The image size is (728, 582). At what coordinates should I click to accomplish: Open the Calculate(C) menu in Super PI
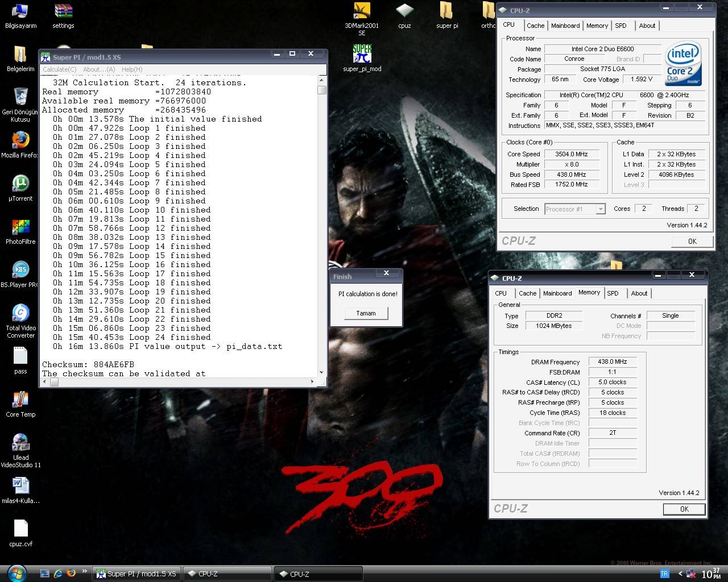[60, 69]
